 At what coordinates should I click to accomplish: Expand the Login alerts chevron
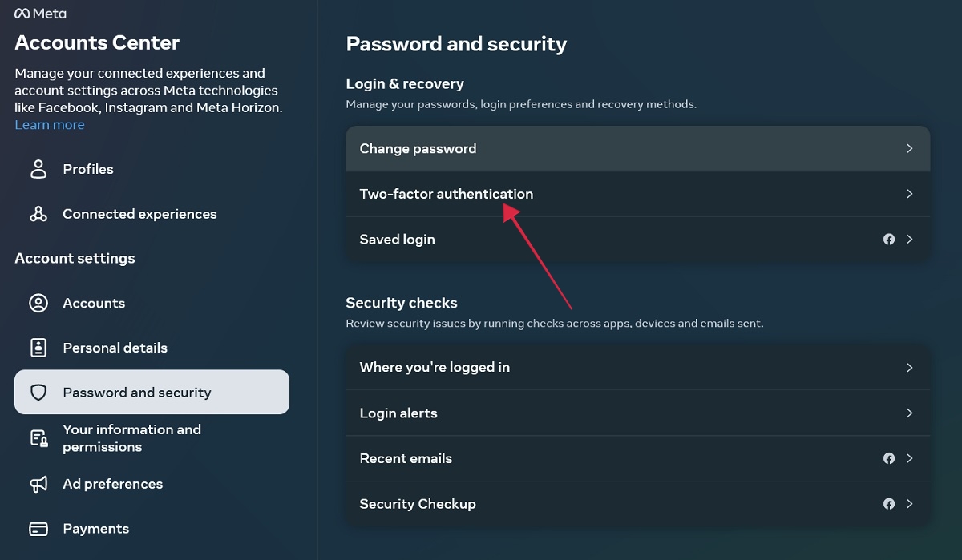[x=909, y=413]
